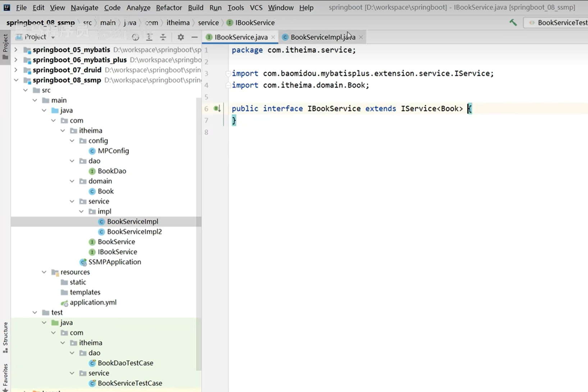Open the Refactor menu

[x=169, y=8]
